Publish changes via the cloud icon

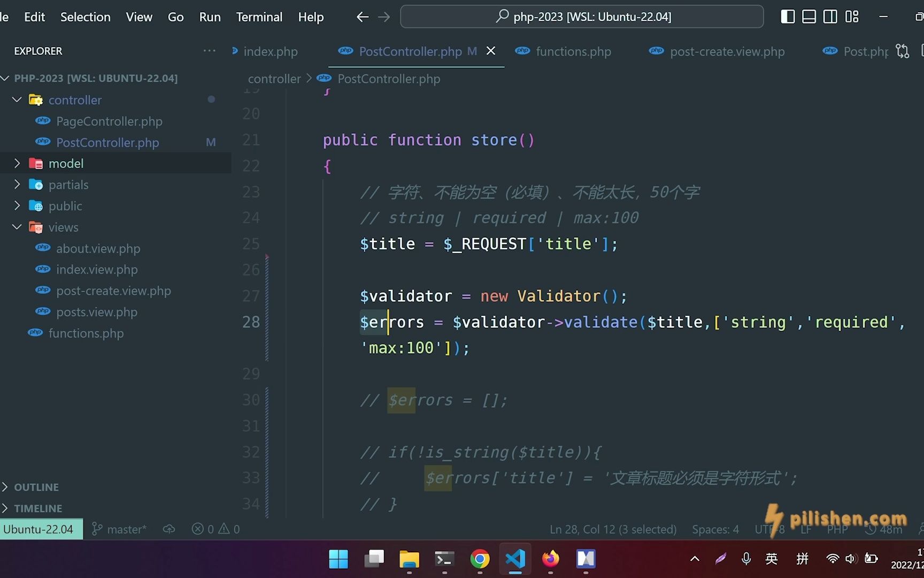click(168, 529)
